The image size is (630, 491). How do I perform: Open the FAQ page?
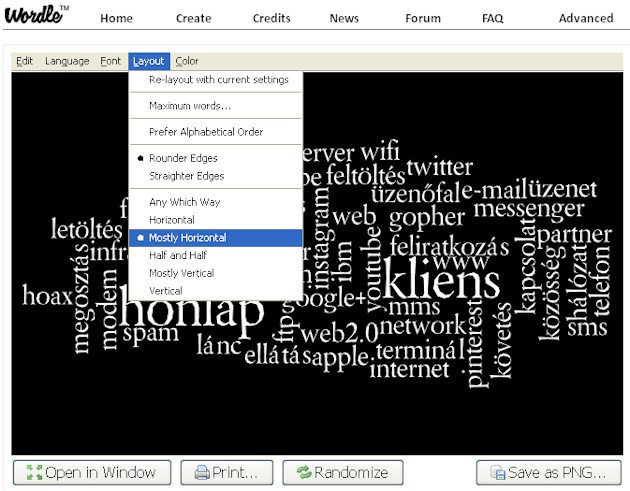[493, 18]
